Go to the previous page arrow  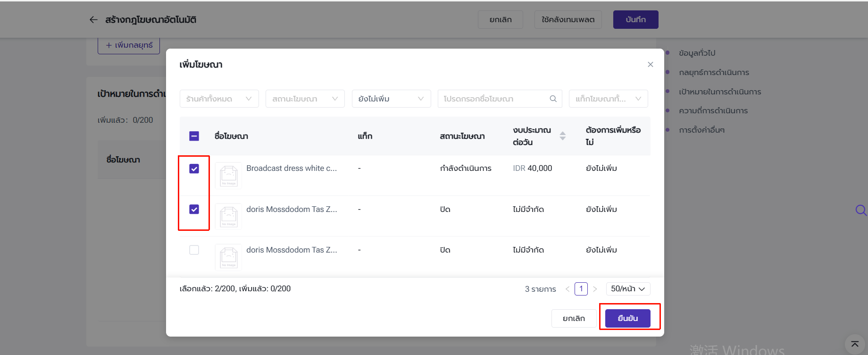568,289
